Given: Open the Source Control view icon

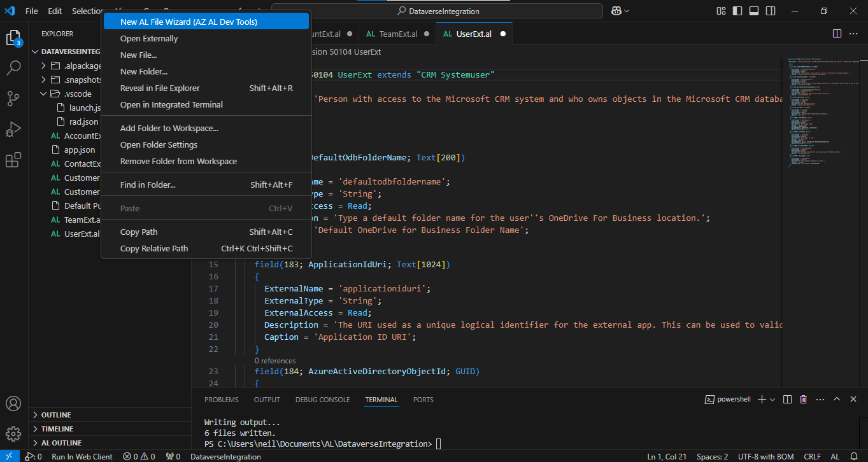Looking at the screenshot, I should [13, 99].
